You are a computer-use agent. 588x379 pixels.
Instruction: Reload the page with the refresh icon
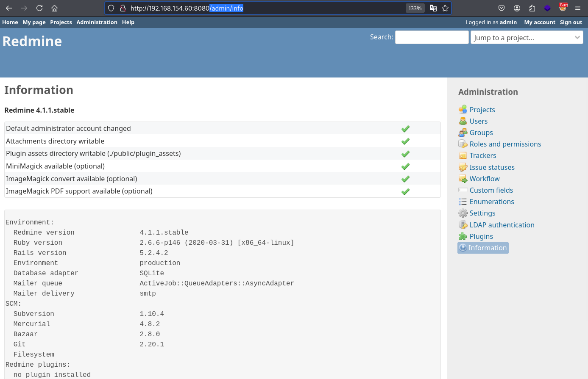click(39, 8)
